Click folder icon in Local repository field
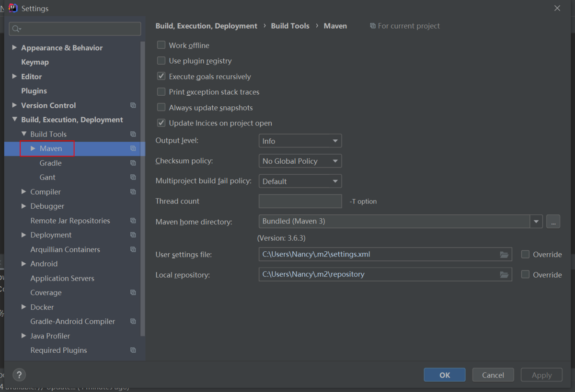Viewport: 575px width, 392px height. tap(504, 275)
